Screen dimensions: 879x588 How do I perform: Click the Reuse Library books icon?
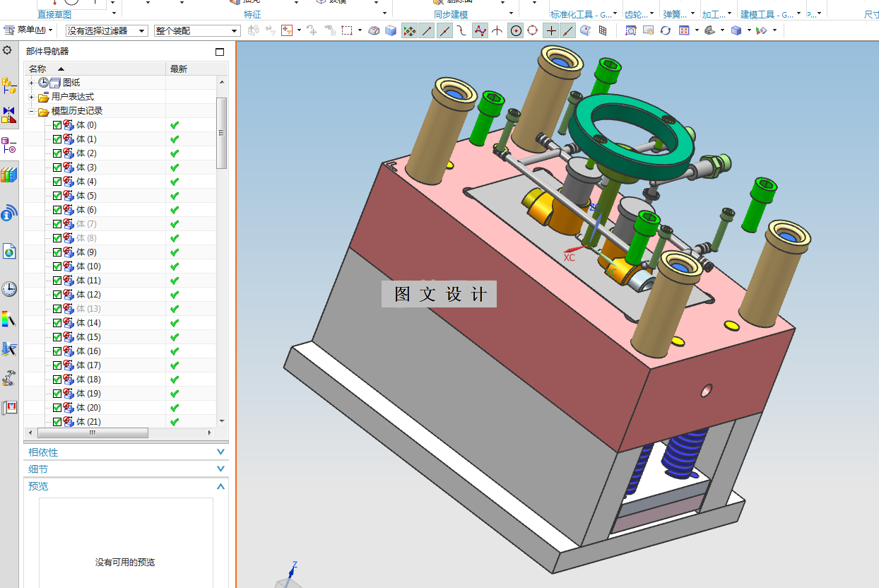click(8, 175)
